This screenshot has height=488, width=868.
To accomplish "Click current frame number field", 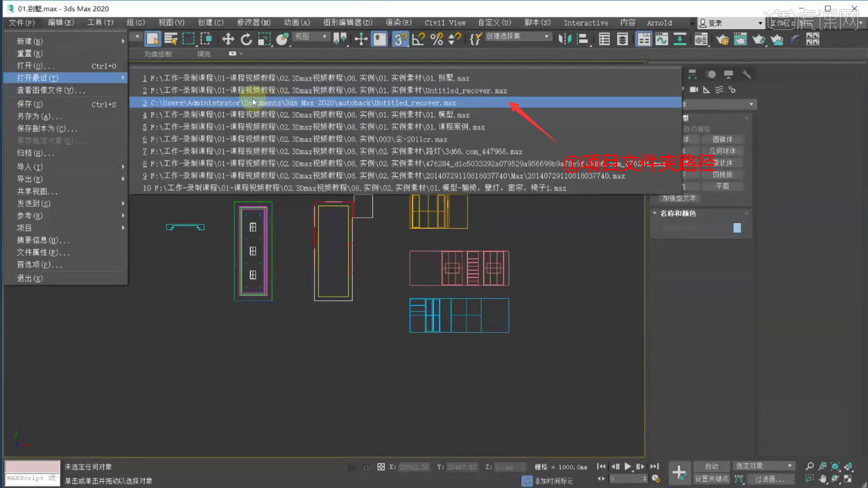I will [626, 479].
